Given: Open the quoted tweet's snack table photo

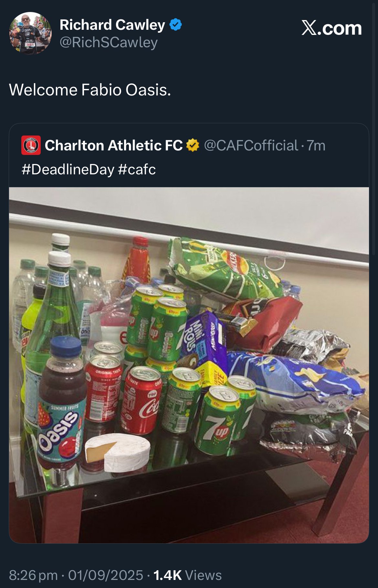Looking at the screenshot, I should (x=189, y=365).
